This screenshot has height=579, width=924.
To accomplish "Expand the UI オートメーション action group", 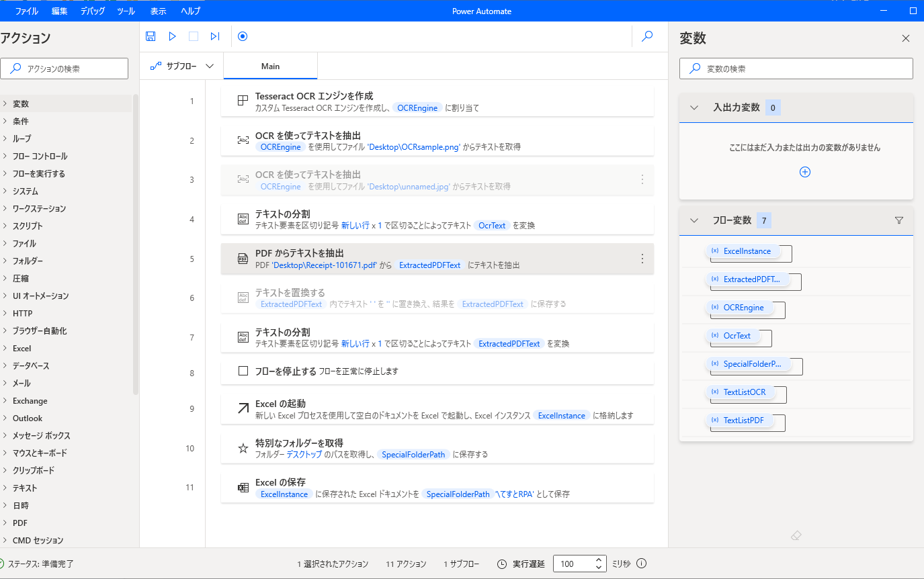I will pos(5,296).
